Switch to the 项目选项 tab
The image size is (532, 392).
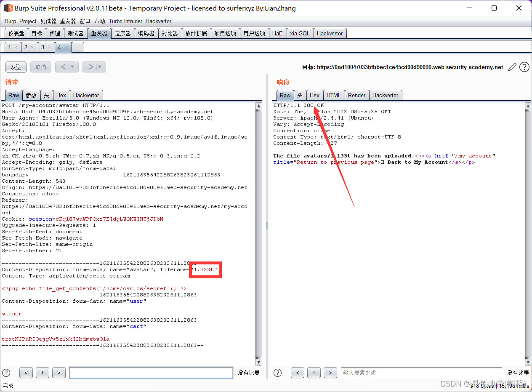click(225, 33)
